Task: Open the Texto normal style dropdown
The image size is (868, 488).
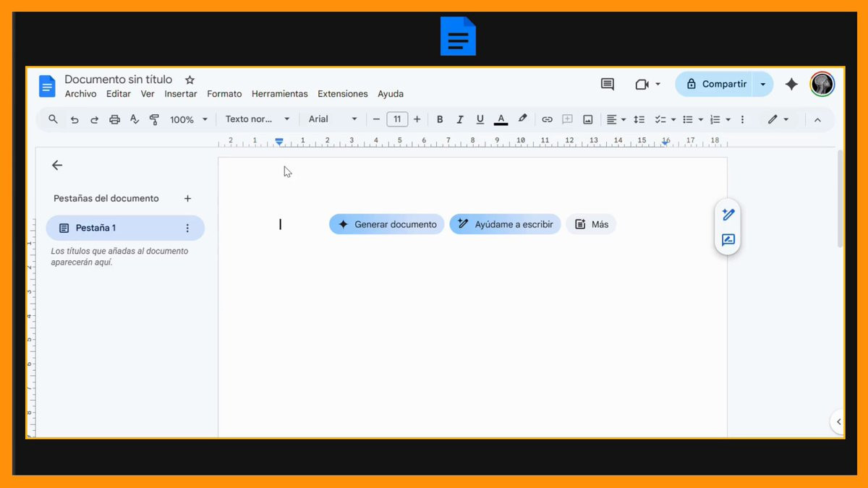Action: [x=257, y=119]
